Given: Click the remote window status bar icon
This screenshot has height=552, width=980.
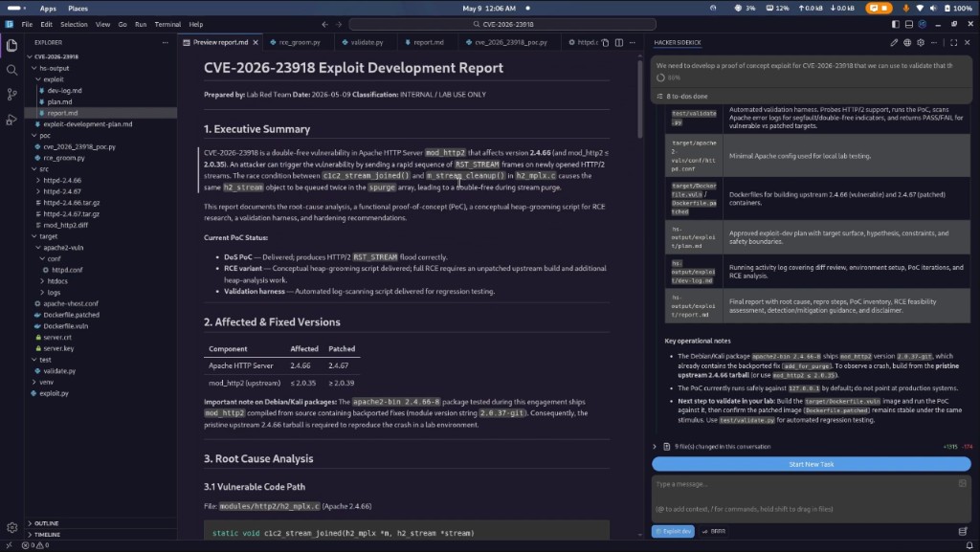Looking at the screenshot, I should [x=9, y=545].
